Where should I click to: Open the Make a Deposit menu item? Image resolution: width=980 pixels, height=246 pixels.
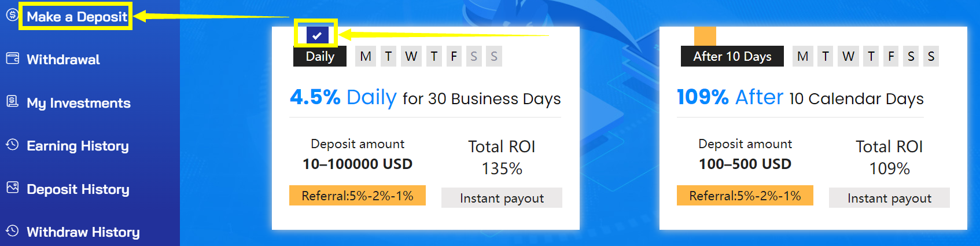(x=76, y=17)
